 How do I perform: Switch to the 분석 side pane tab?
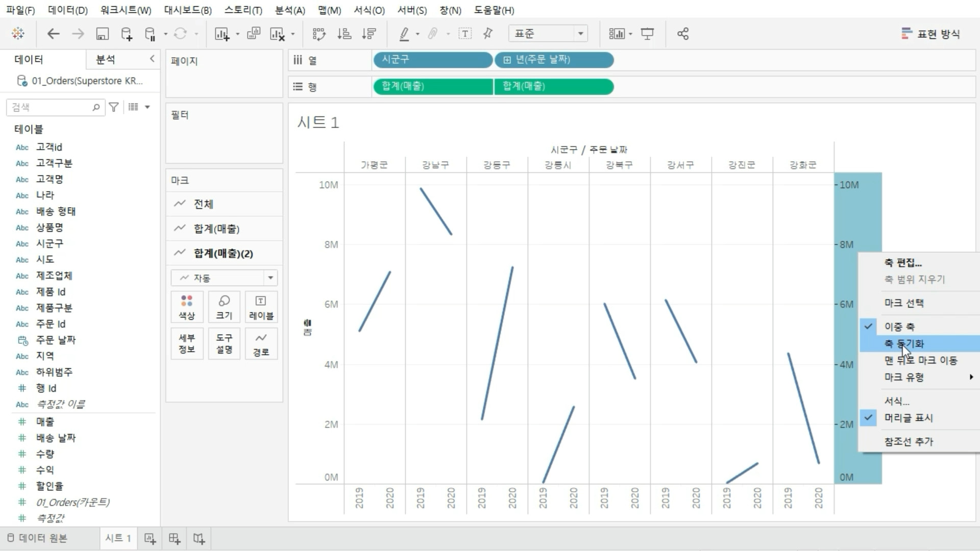pos(106,60)
